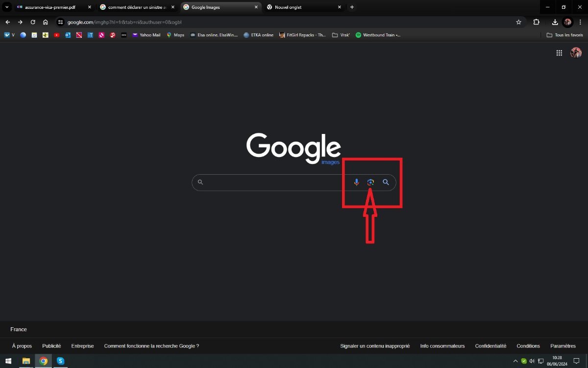Viewport: 588px width, 368px height.
Task: Expand the Vrak' bookmarks folder
Action: pos(341,35)
